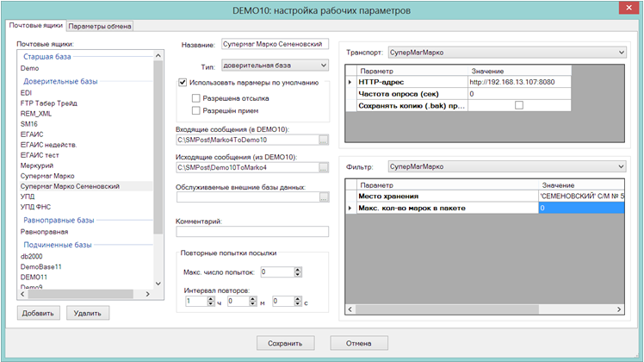Select ЕГАИС недейств. mailbox
Screen dimensions: 644x362
48,145
